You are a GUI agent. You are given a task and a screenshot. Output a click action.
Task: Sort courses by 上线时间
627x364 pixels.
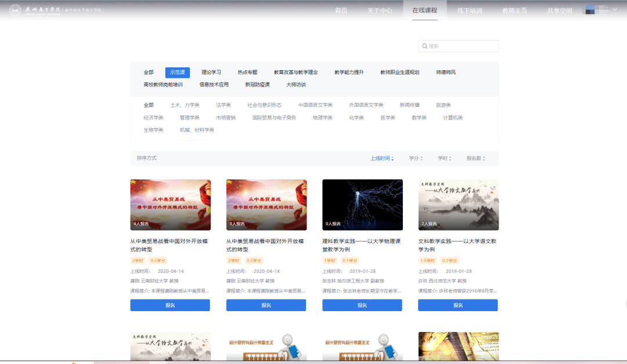coord(382,158)
